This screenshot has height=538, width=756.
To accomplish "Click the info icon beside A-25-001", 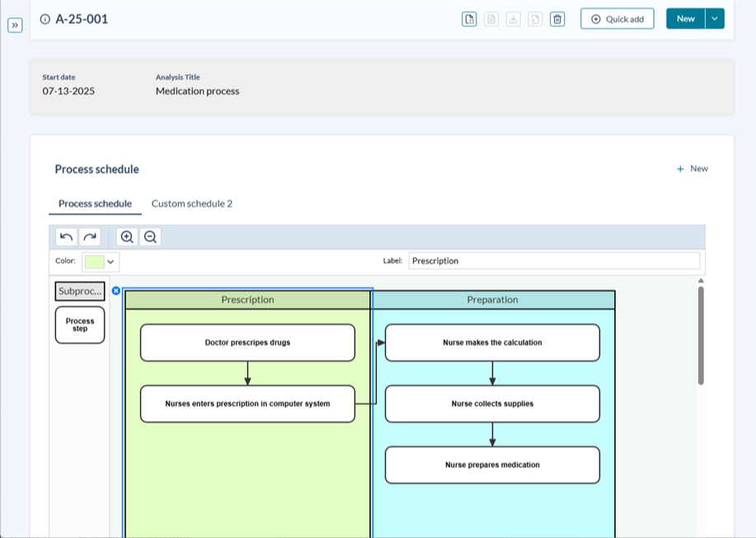I will [45, 19].
